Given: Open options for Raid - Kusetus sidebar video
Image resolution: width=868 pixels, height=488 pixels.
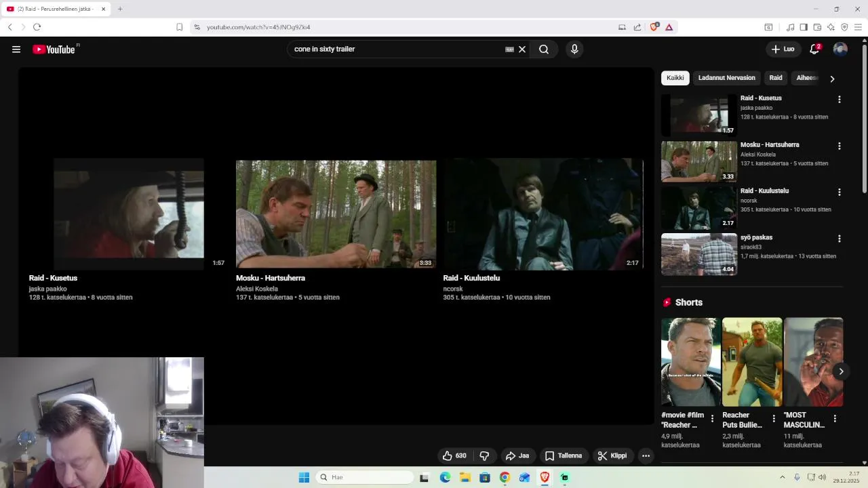Looking at the screenshot, I should pyautogui.click(x=839, y=99).
